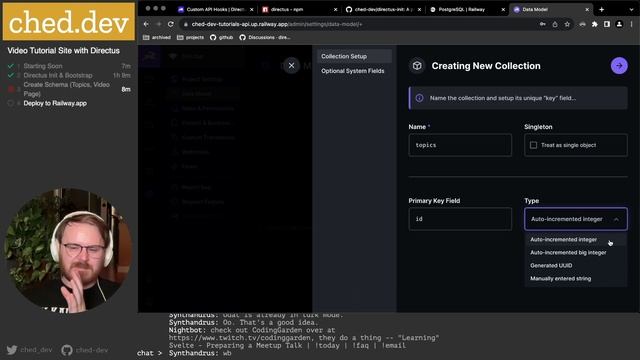Collapse the Type dropdown selector
The image size is (640, 360).
576,219
